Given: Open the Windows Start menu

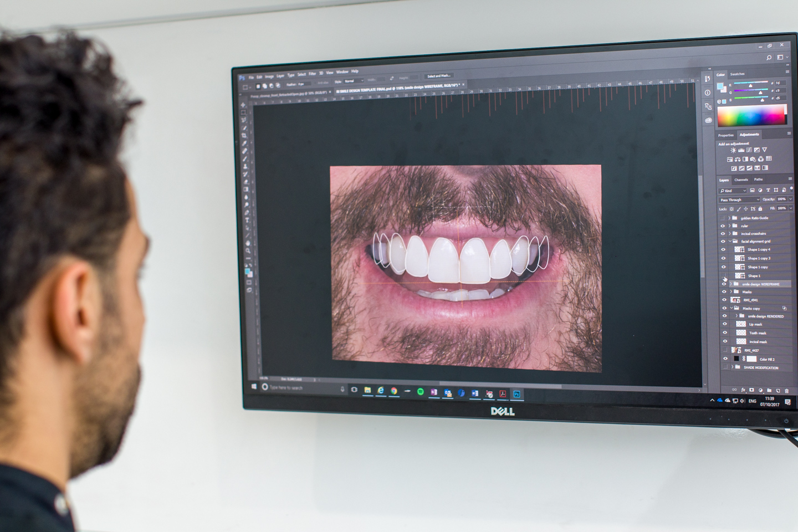Looking at the screenshot, I should coord(254,386).
